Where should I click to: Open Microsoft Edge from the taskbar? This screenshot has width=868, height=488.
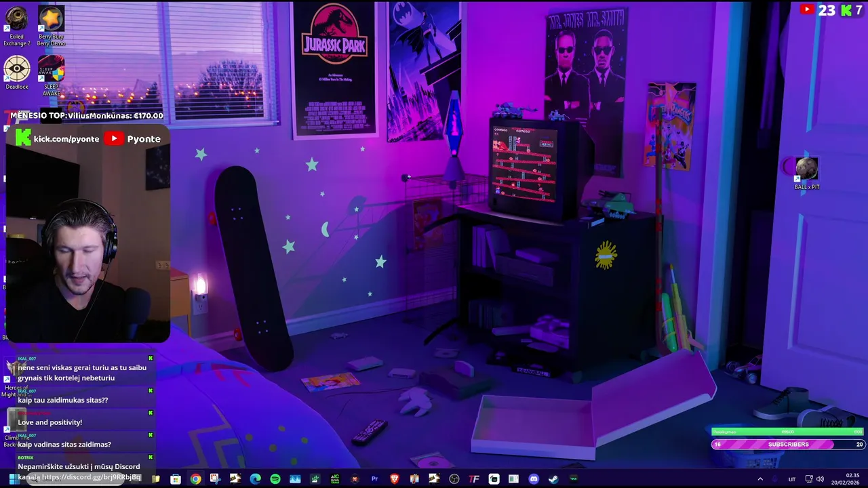point(255,479)
